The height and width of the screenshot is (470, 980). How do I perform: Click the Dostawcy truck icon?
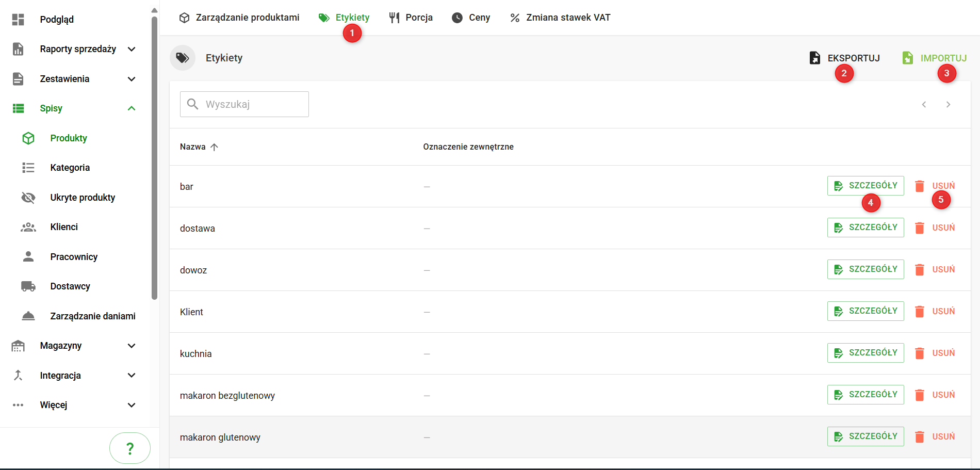coord(28,286)
